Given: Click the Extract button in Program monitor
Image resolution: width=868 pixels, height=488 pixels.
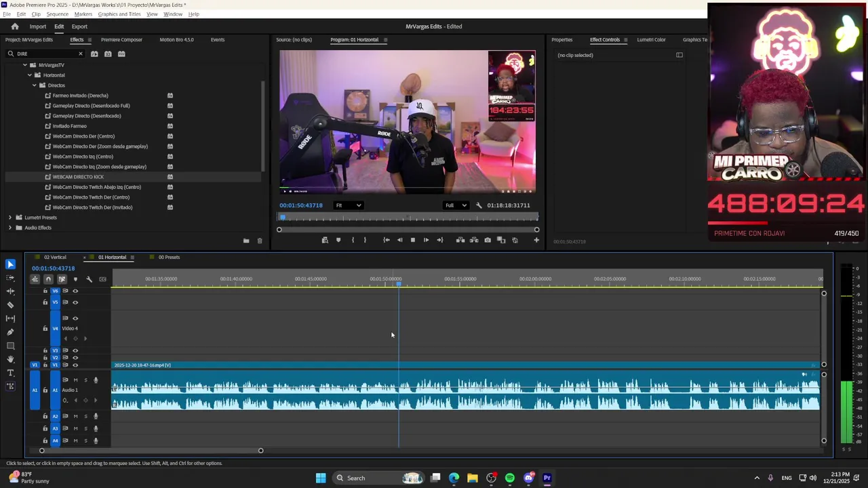Looking at the screenshot, I should tap(474, 240).
